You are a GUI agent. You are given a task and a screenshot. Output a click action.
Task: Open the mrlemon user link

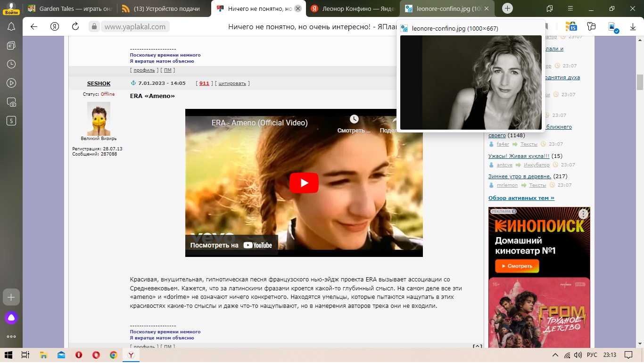point(507,185)
